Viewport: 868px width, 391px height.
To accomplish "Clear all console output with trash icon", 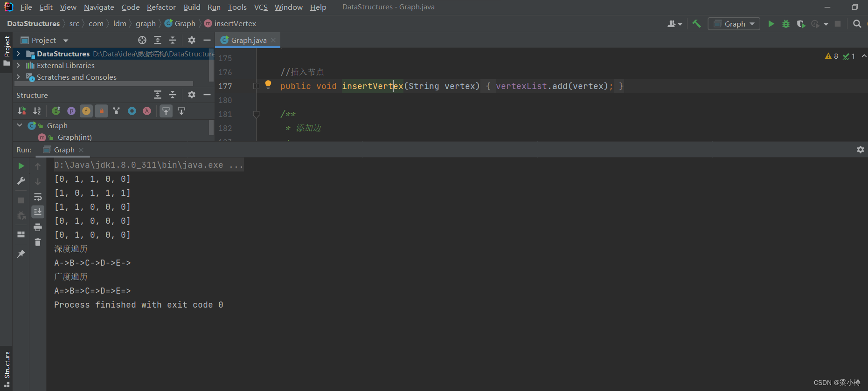I will click(x=38, y=242).
